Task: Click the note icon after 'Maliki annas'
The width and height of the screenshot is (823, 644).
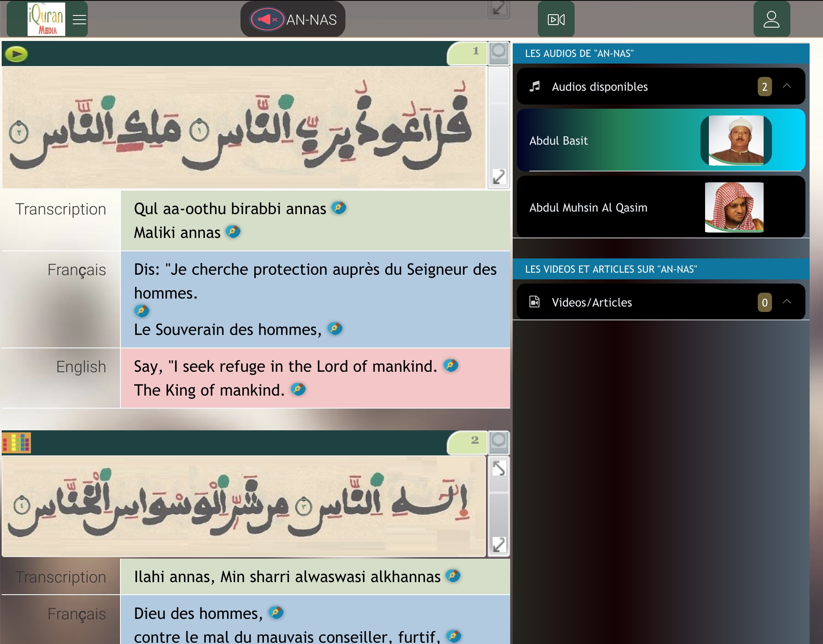Action: pos(233,232)
